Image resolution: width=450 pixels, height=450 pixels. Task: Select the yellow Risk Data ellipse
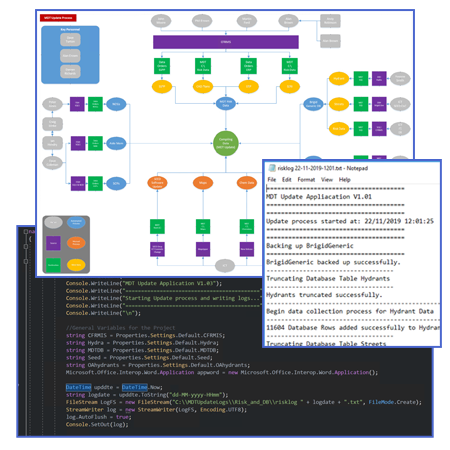click(339, 129)
